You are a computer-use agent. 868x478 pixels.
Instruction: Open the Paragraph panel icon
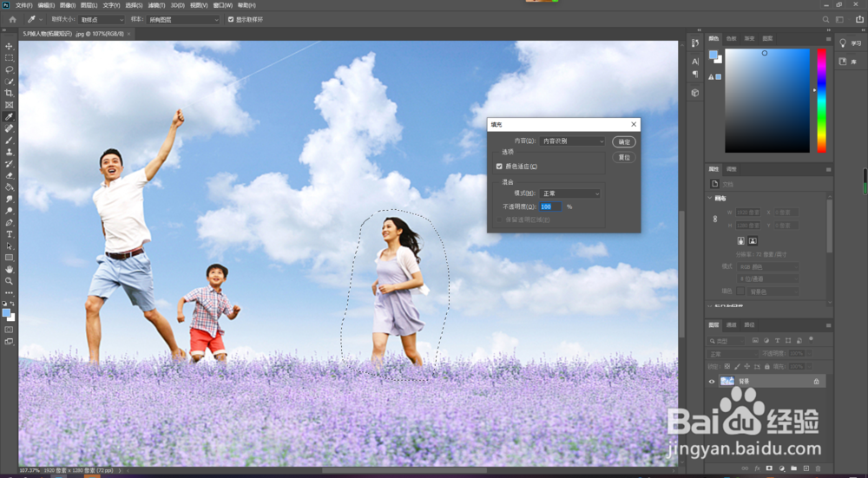pos(695,74)
